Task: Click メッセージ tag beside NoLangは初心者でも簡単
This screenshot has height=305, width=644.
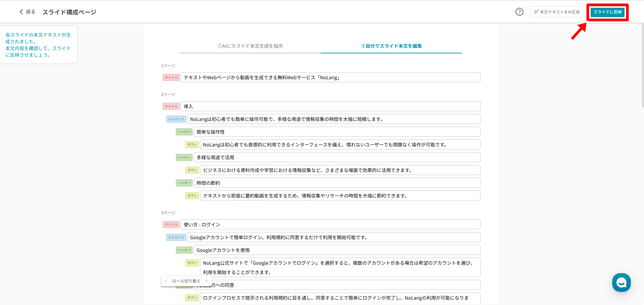Action: coord(176,119)
